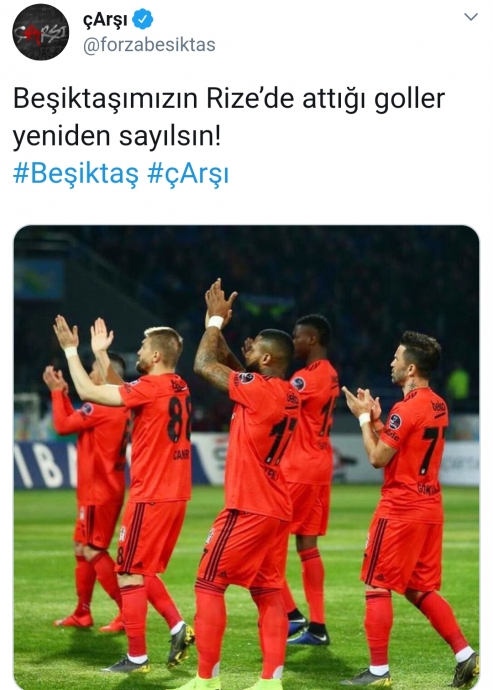493x690 pixels.
Task: Click the white wristband on the raised arm
Action: (x=216, y=322)
